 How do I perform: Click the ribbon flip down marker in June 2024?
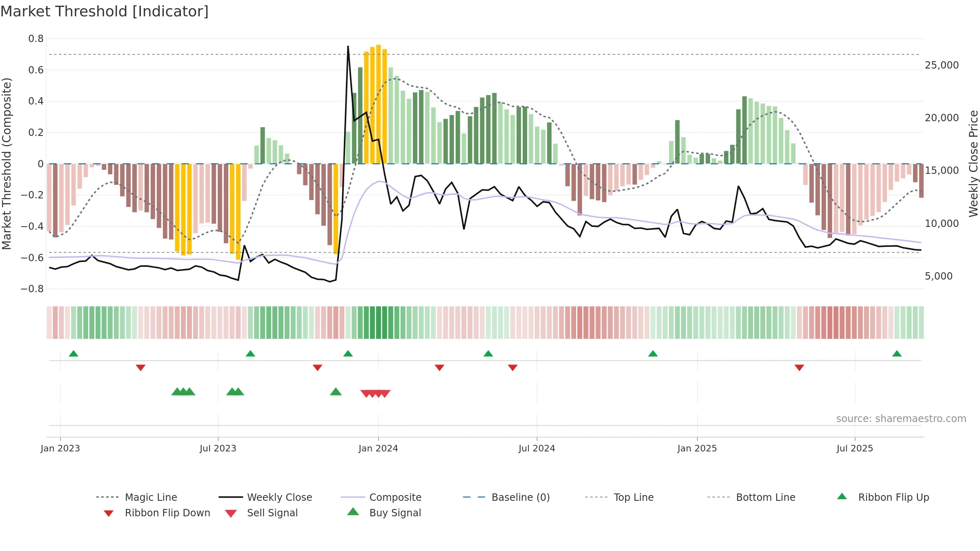pos(513,368)
